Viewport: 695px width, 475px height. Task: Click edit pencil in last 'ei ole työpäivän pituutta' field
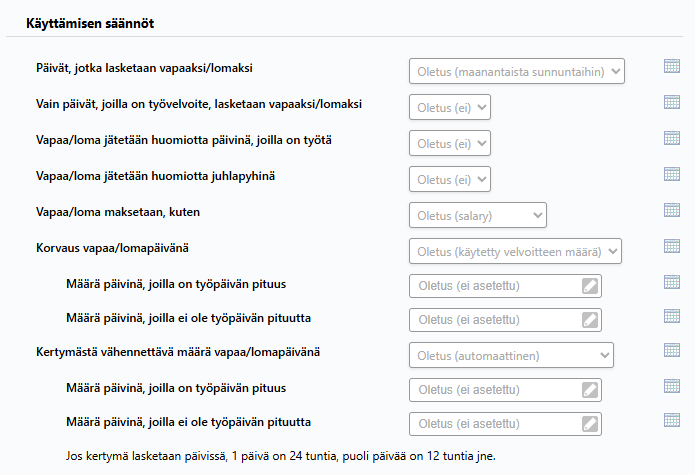pos(590,424)
